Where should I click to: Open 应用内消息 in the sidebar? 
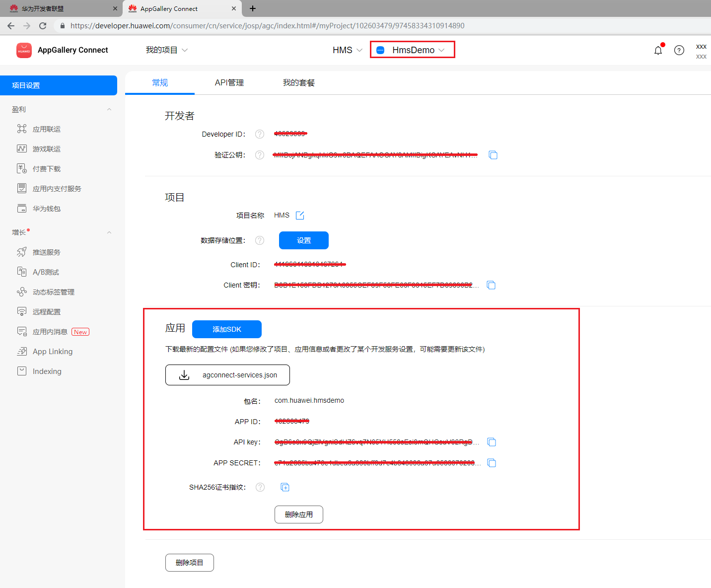pyautogui.click(x=50, y=332)
